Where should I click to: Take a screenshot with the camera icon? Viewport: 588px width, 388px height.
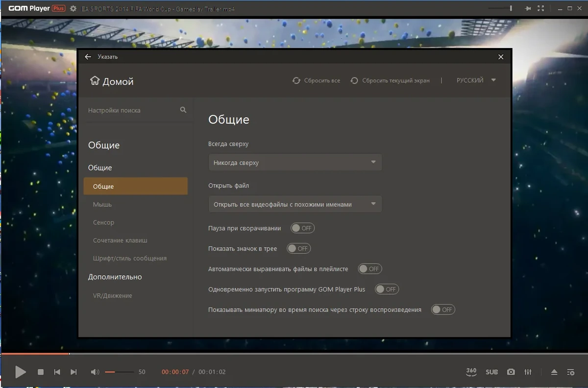(511, 372)
